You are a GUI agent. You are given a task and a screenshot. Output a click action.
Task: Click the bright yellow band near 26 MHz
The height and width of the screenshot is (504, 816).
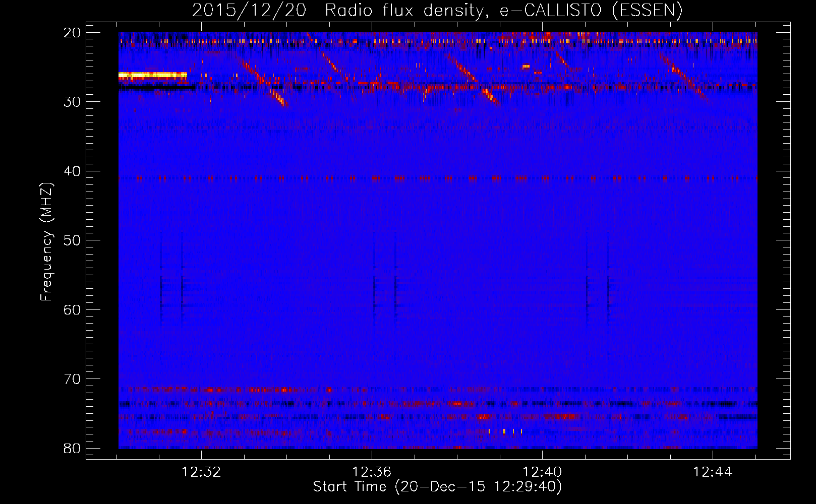click(x=153, y=76)
